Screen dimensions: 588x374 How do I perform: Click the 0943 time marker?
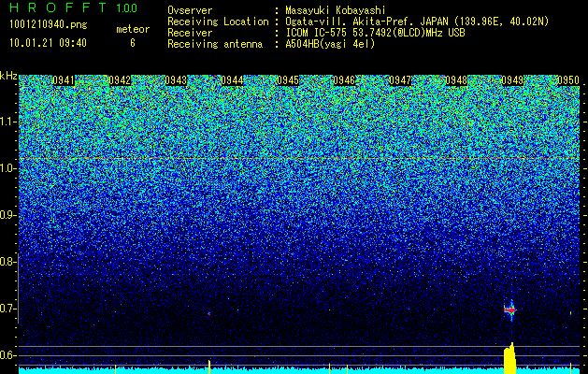pos(176,80)
